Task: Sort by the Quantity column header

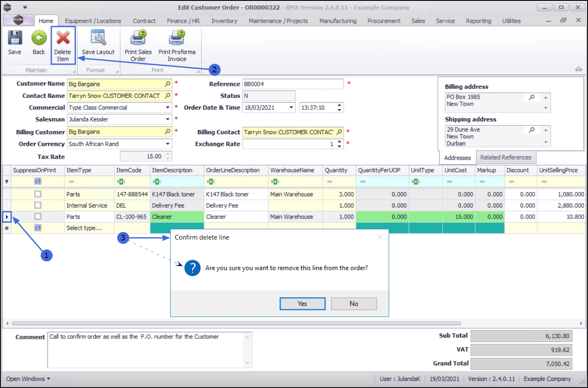Action: [x=339, y=170]
